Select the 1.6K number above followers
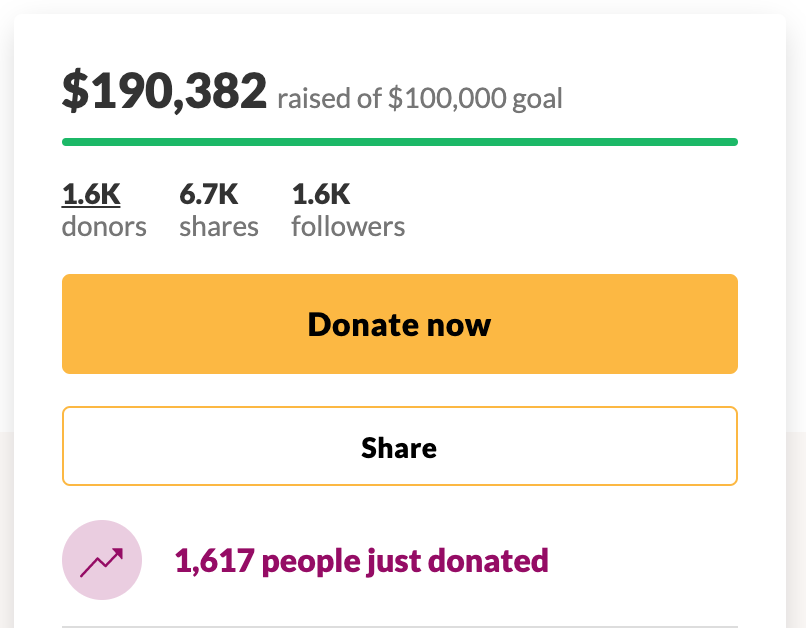 pos(321,193)
